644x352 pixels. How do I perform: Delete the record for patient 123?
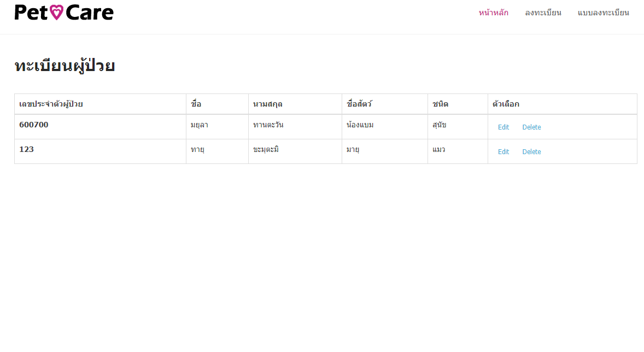pos(531,152)
